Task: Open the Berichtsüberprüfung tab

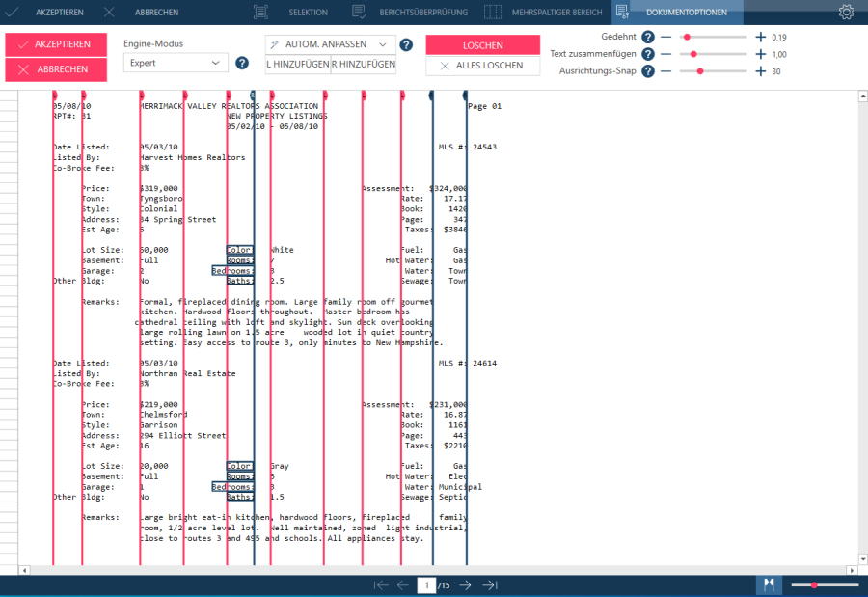Action: [423, 13]
